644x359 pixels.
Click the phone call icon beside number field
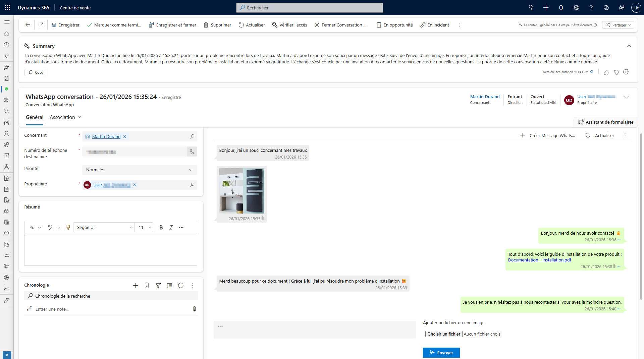(192, 152)
